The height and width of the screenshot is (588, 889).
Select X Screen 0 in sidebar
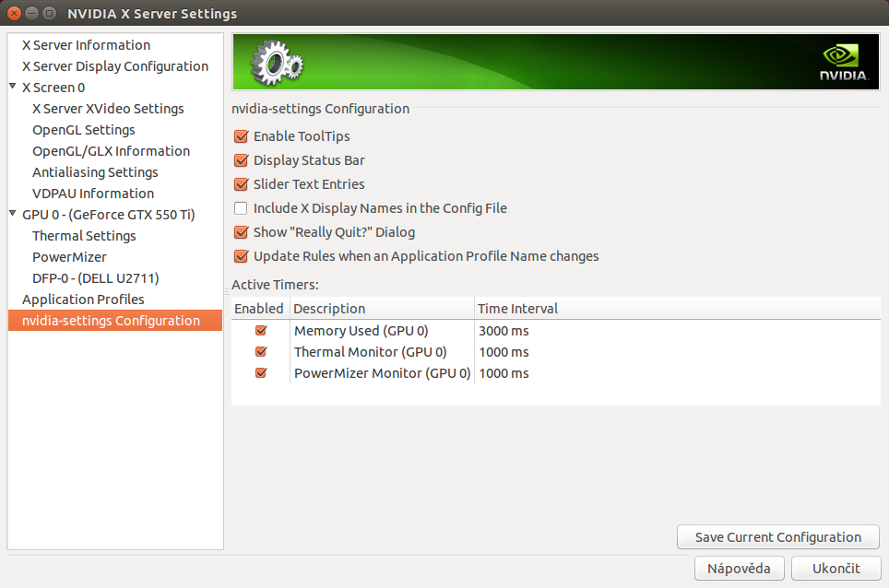(53, 88)
